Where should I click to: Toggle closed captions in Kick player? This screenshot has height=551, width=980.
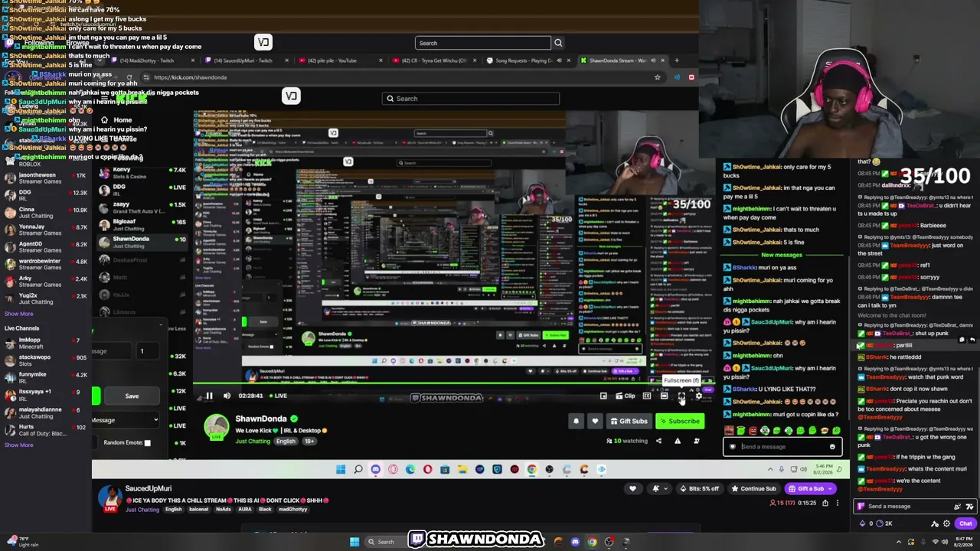[x=647, y=396]
